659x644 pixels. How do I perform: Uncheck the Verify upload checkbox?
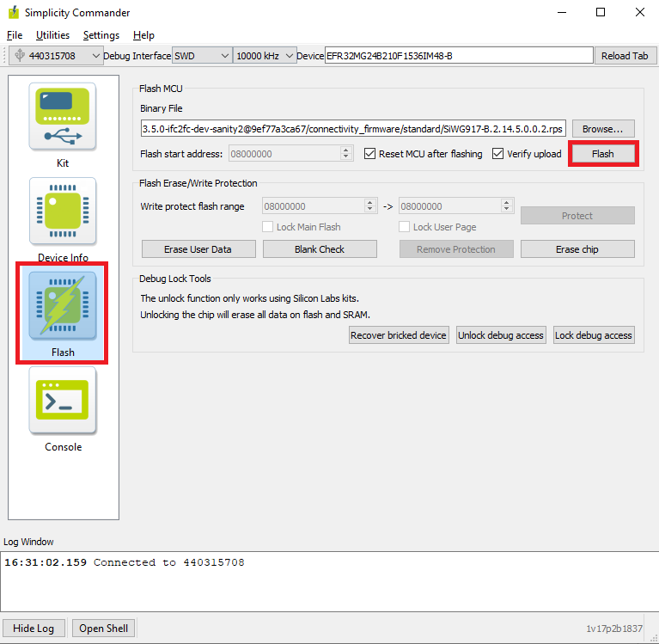pyautogui.click(x=498, y=154)
